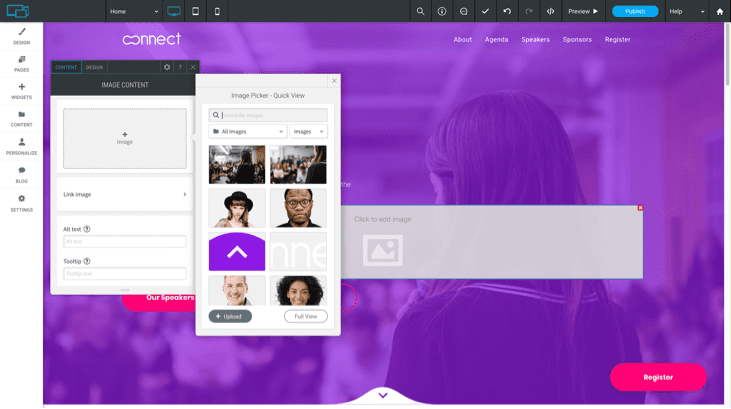This screenshot has height=409, width=731.
Task: Click the Alt text help icon
Action: pos(87,229)
